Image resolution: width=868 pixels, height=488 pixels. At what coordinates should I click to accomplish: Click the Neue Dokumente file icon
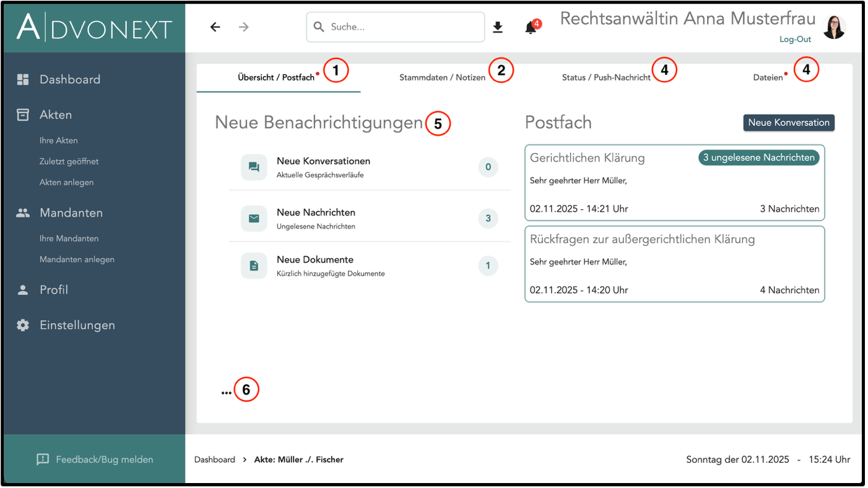click(254, 266)
